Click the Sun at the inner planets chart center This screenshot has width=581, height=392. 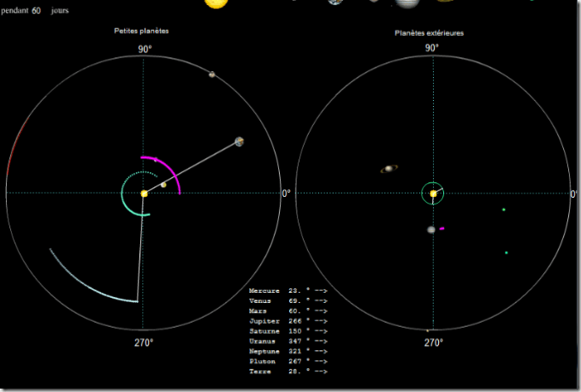pos(144,194)
